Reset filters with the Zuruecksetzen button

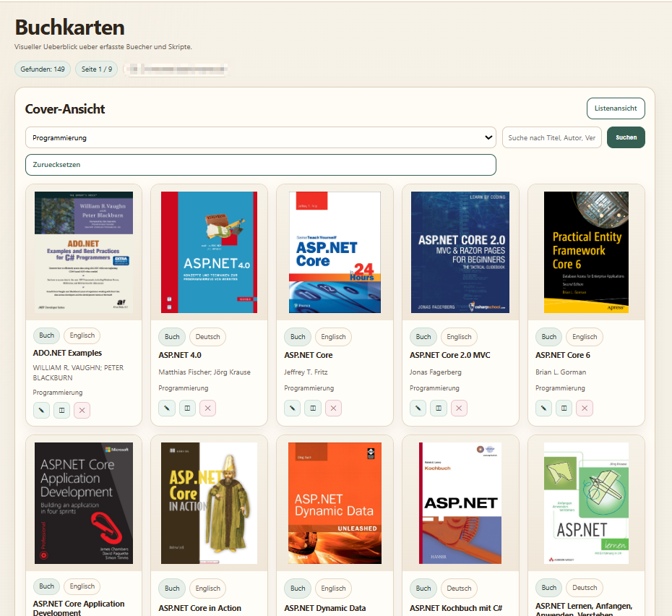(260, 165)
